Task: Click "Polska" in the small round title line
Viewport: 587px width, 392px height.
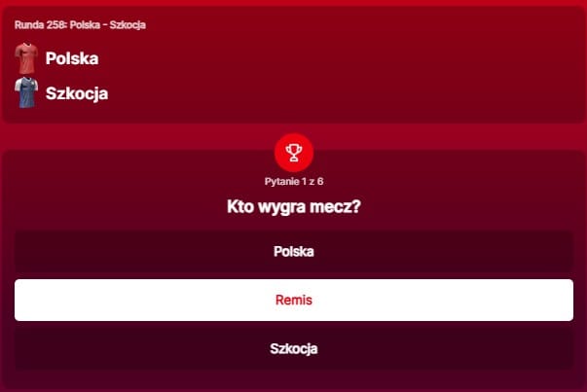Action: click(x=86, y=23)
